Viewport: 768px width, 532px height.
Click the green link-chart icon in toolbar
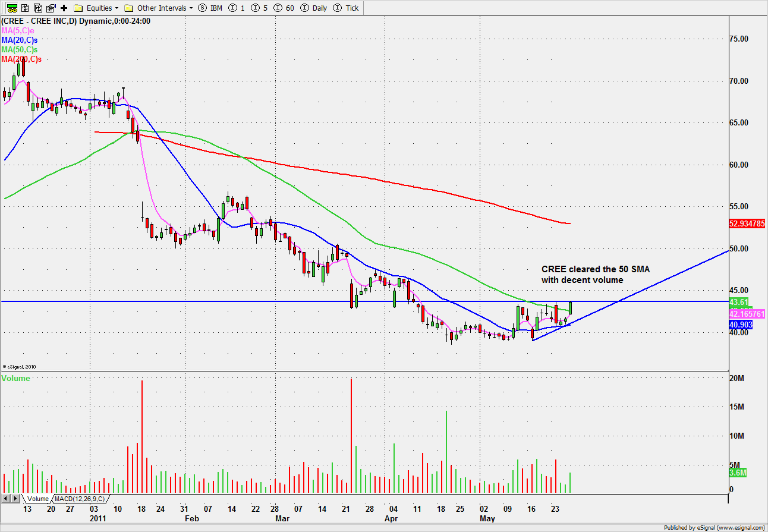pos(11,8)
